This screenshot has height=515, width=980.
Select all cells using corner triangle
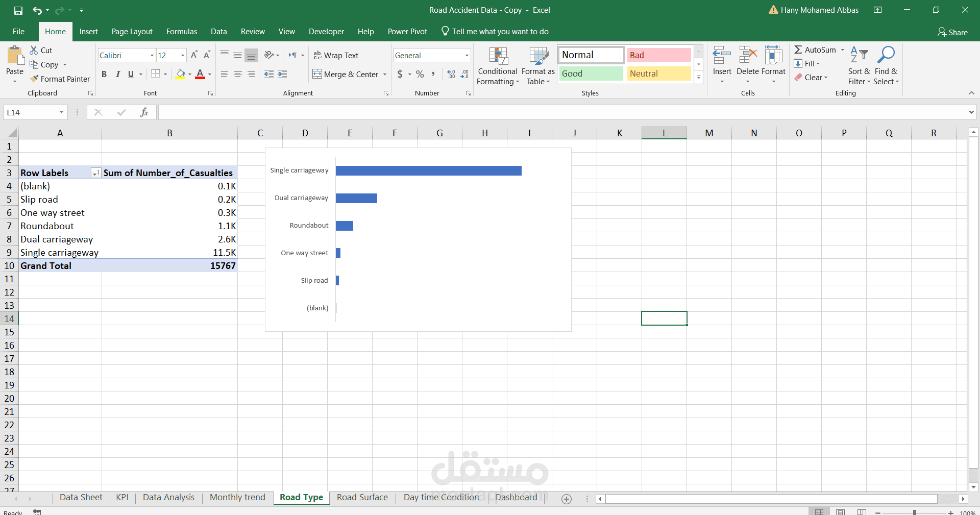pyautogui.click(x=12, y=133)
